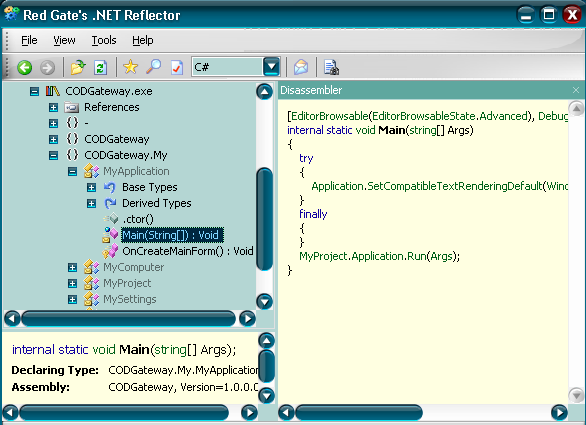This screenshot has width=586, height=425.
Task: Click the grayed forward navigation arrow
Action: pyautogui.click(x=47, y=68)
